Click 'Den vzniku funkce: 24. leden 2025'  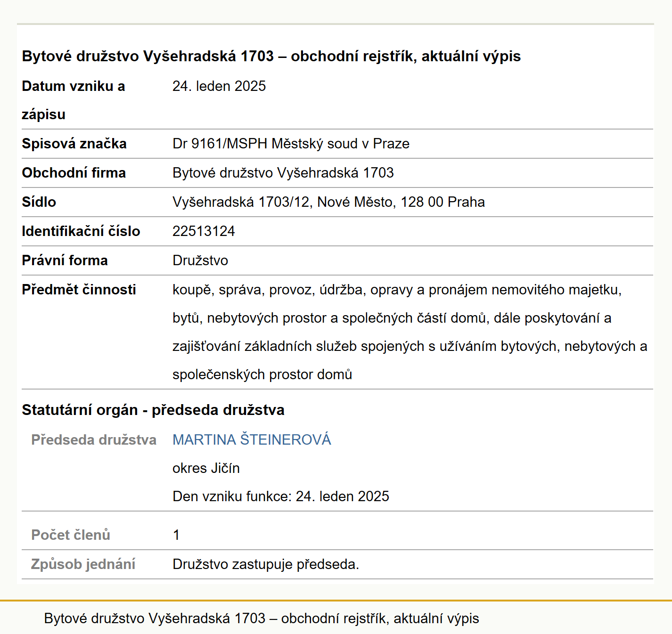281,496
